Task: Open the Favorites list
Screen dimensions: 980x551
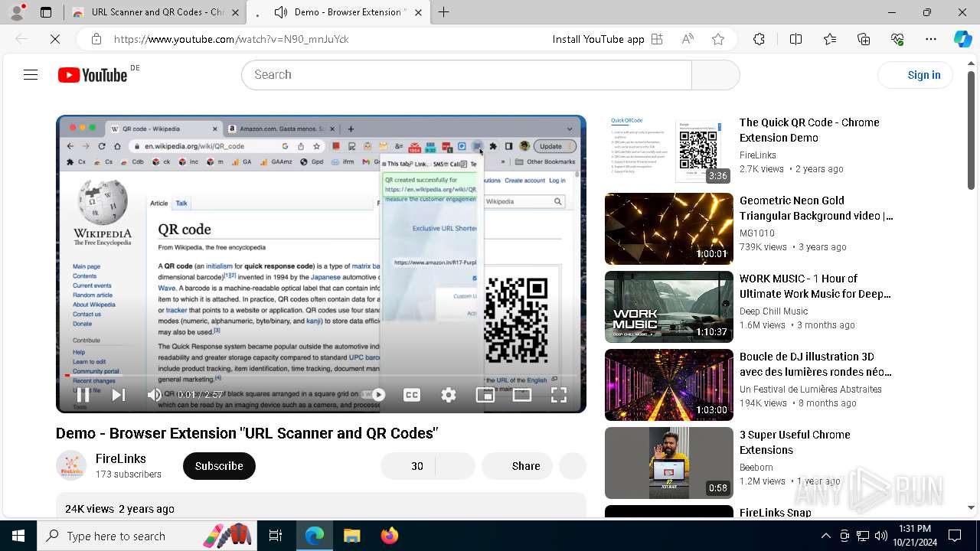Action: coord(830,39)
